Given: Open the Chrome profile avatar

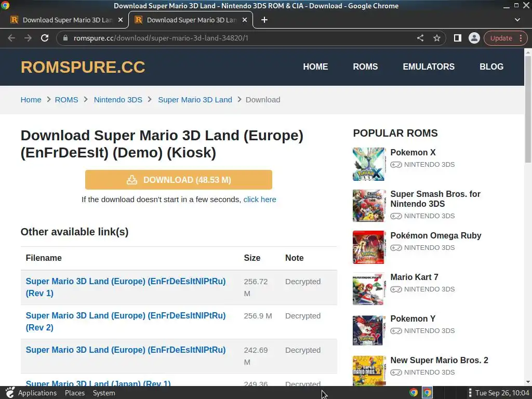Looking at the screenshot, I should pos(474,38).
